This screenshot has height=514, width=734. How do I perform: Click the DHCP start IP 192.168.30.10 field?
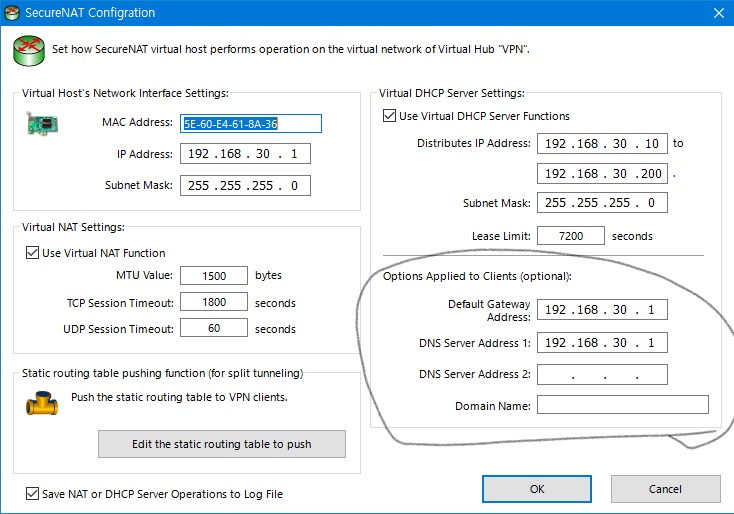tap(602, 143)
